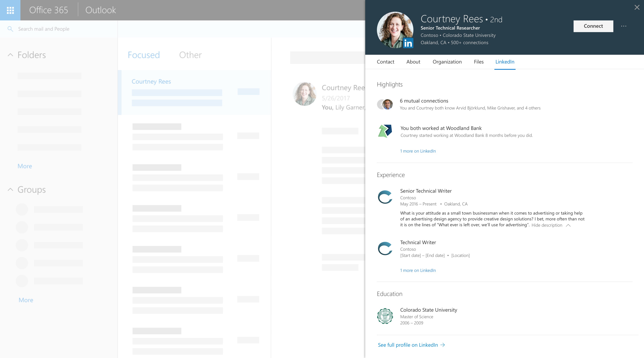Select the Other inbox tab
Viewport: 644px width, 358px height.
pos(190,55)
